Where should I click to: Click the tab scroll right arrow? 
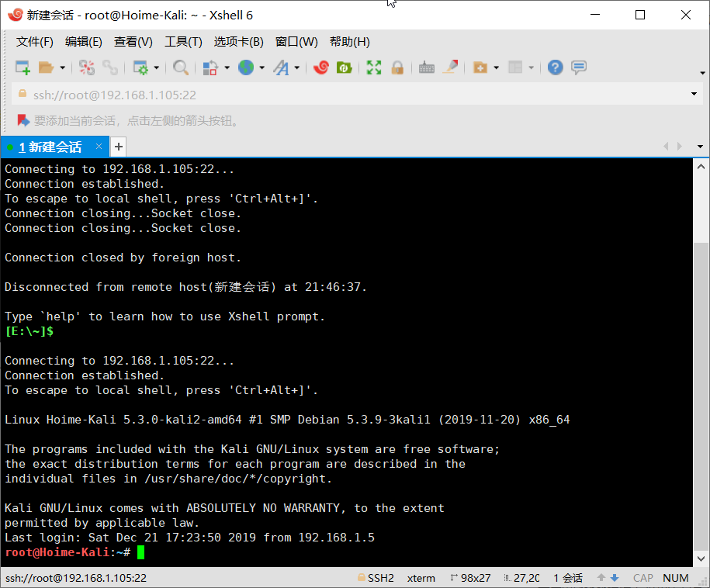(680, 146)
